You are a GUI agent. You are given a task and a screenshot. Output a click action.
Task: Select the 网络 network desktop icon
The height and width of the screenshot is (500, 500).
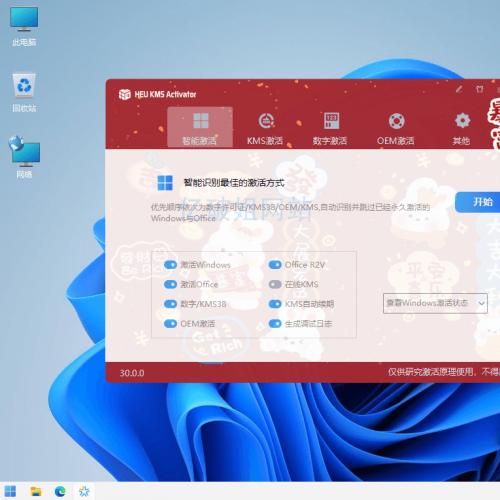click(24, 157)
